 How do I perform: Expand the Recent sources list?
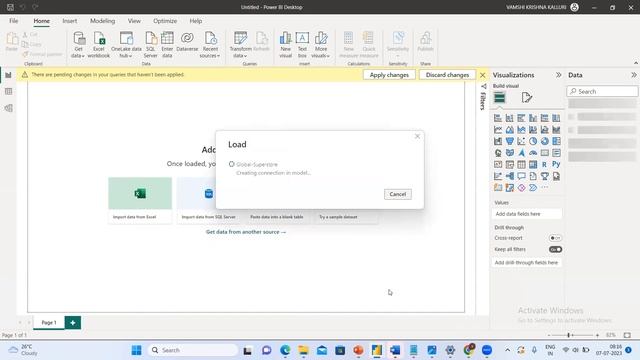[x=210, y=45]
